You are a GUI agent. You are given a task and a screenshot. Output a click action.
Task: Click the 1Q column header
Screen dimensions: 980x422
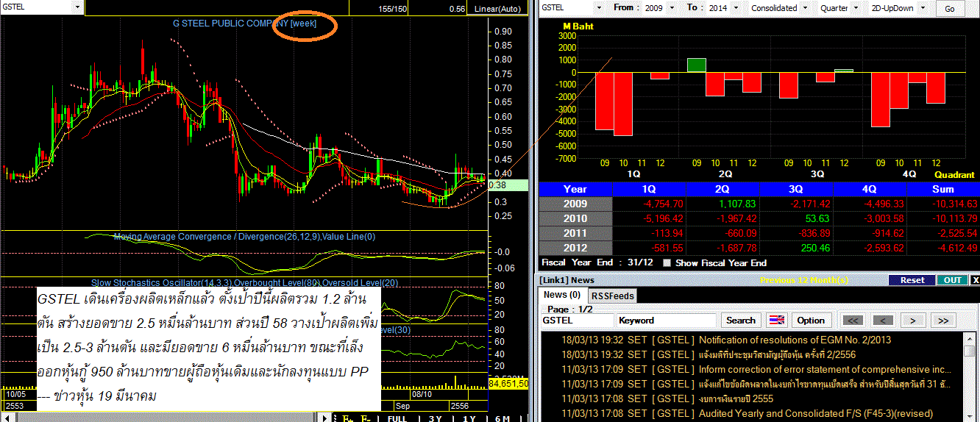coord(649,189)
